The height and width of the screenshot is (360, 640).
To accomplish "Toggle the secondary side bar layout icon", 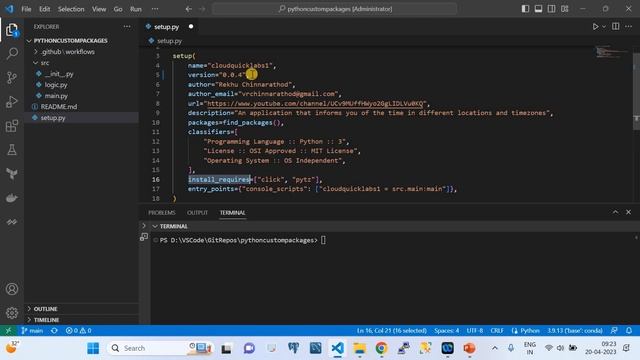I will [551, 9].
